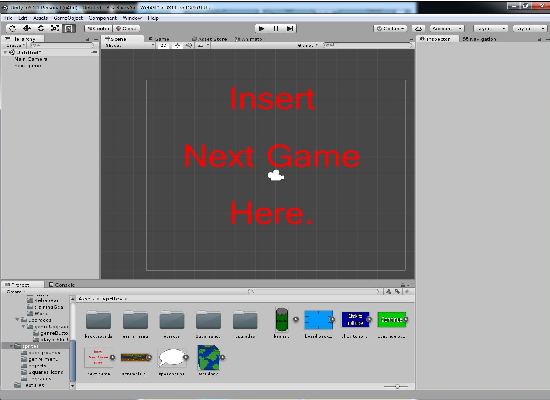Viewport: 550px width, 400px height.
Task: Select the red text sprite thumbnail
Action: [98, 357]
